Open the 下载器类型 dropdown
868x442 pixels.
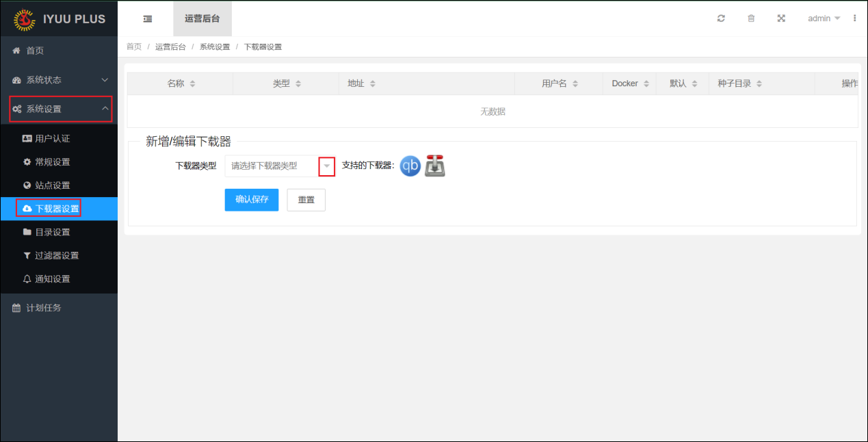point(279,166)
